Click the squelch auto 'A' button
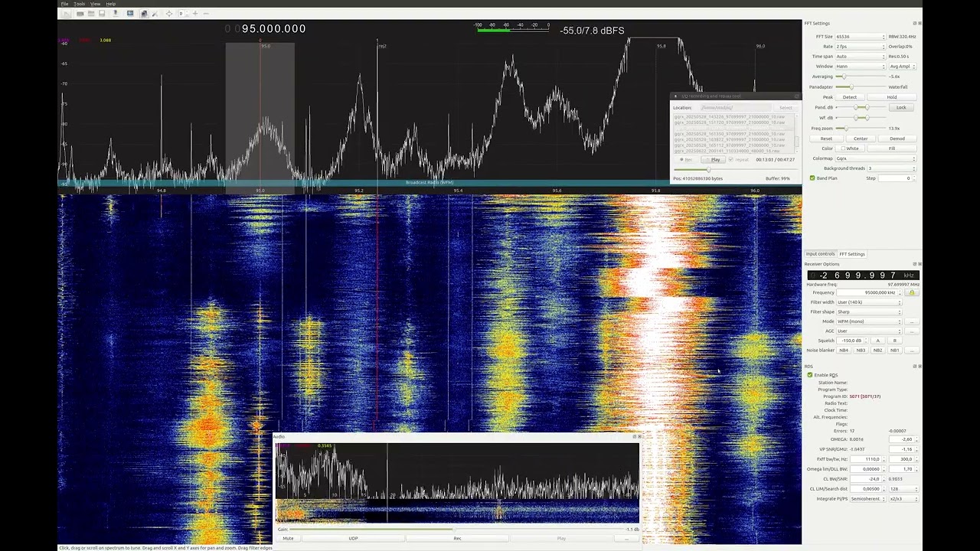The height and width of the screenshot is (551, 980). pyautogui.click(x=877, y=341)
